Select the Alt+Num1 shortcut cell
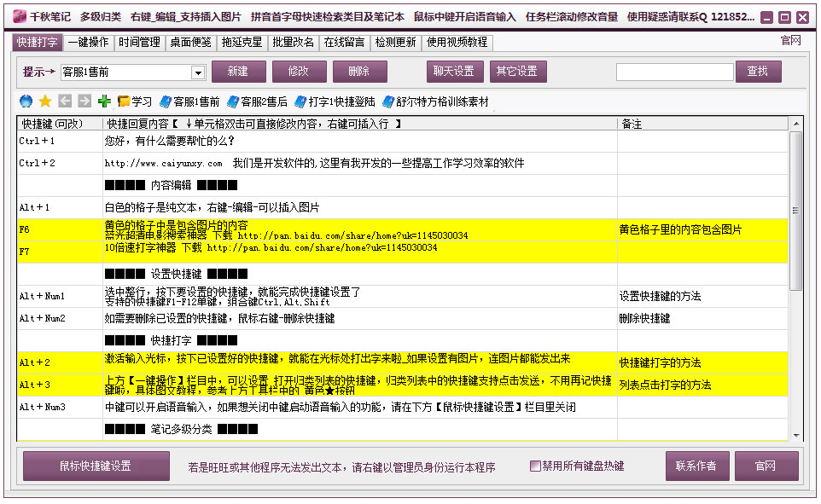 click(x=61, y=296)
